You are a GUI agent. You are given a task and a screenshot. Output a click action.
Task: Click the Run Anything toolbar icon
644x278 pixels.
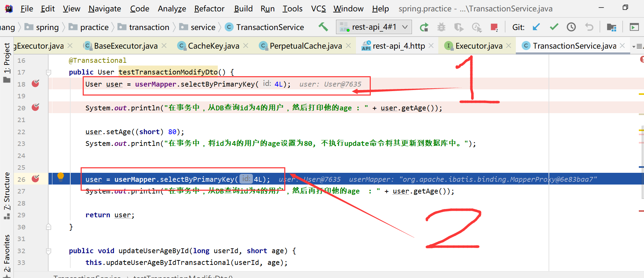pos(634,27)
